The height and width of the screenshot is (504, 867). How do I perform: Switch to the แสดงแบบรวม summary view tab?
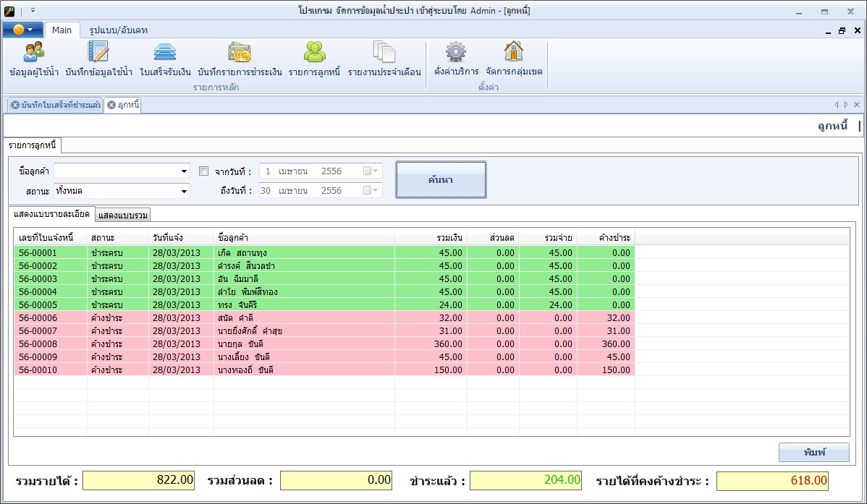(123, 215)
